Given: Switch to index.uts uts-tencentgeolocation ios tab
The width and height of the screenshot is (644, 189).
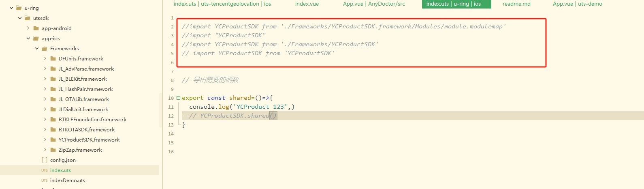Looking at the screenshot, I should [x=222, y=4].
